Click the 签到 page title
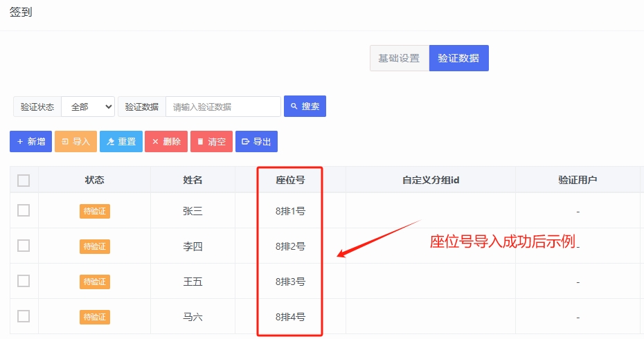 pos(21,12)
